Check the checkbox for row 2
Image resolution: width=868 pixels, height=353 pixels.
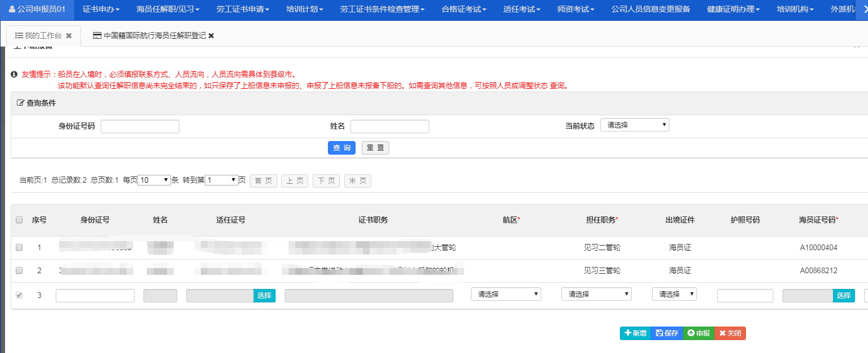coord(19,270)
